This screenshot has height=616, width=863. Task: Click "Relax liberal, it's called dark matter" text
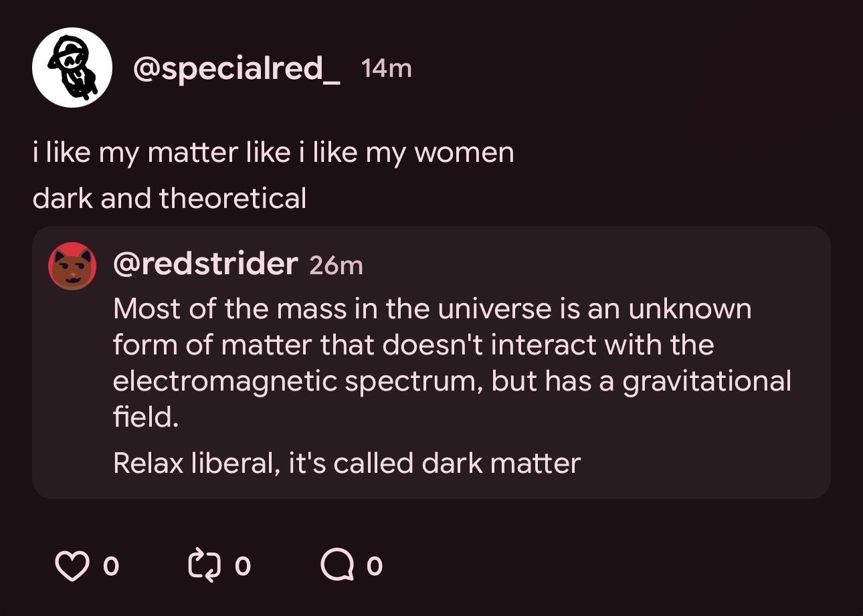point(347,463)
